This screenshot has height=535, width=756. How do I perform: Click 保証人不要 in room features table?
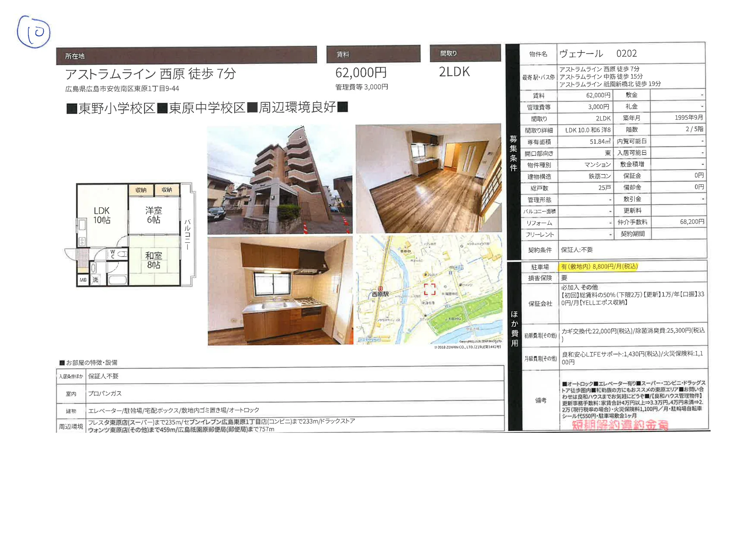(x=103, y=376)
